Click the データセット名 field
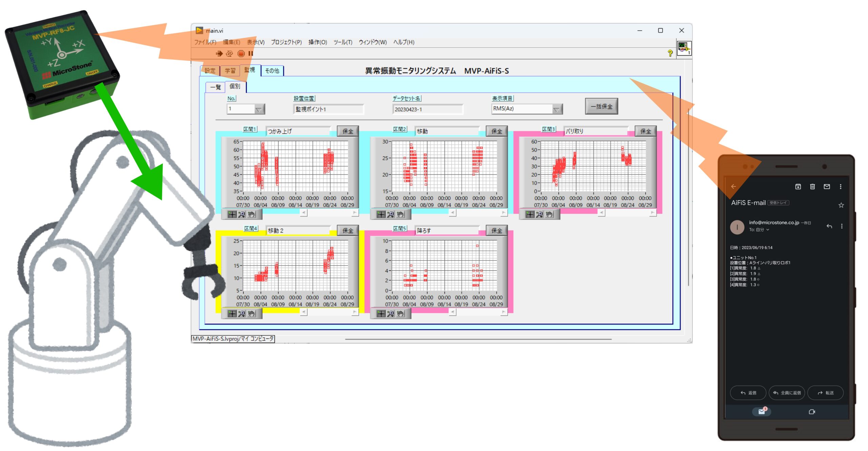This screenshot has width=868, height=451. [x=428, y=109]
